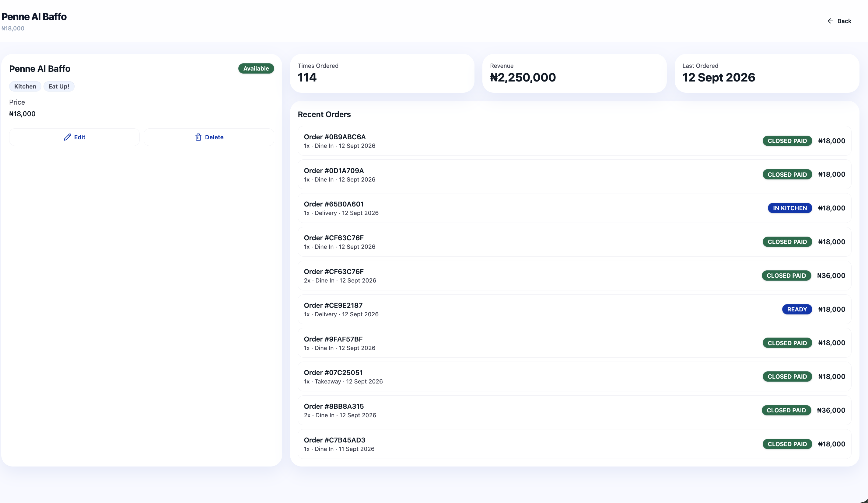Edit the Penne Al Baffo item
Viewport: 868px width, 503px height.
[x=74, y=137]
